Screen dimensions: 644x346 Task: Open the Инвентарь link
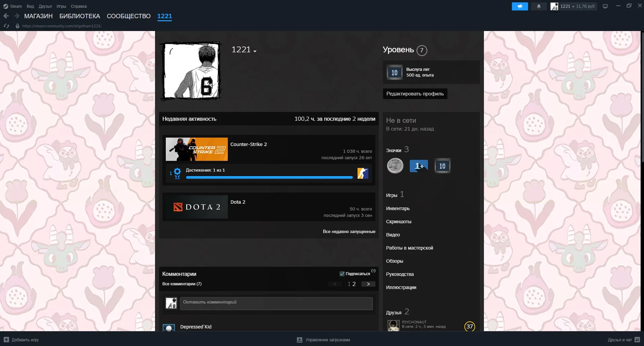point(398,208)
